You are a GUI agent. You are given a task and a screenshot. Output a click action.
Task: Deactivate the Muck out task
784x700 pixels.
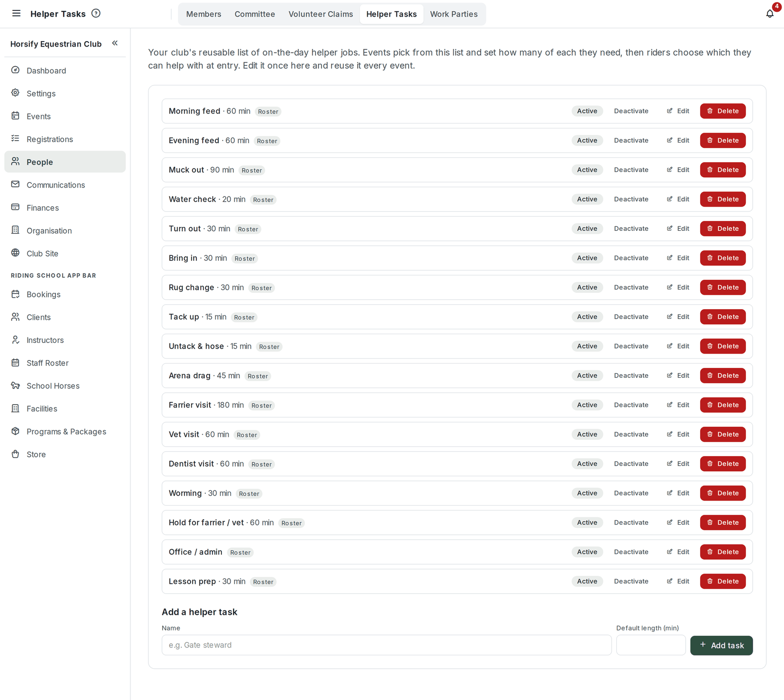631,170
